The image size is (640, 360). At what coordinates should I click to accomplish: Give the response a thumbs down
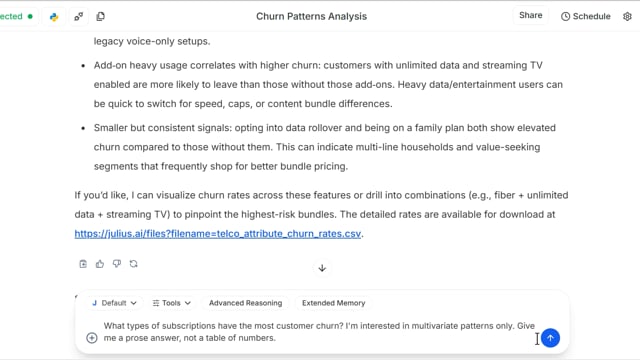coord(117,264)
